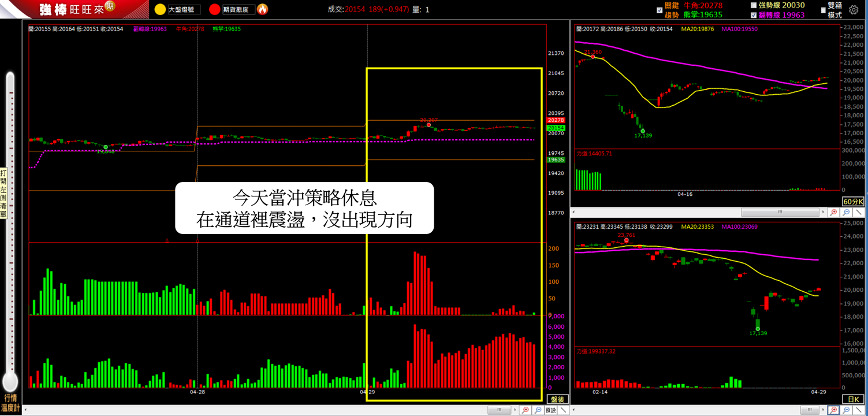
Task: Click the 預設 reset button
Action: pos(550,410)
